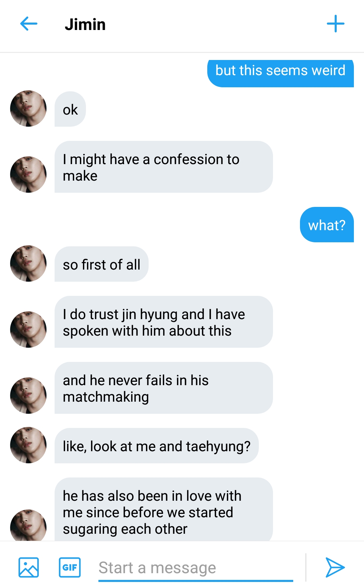The height and width of the screenshot is (588, 364).
Task: Open the image attachment icon
Action: point(29,567)
